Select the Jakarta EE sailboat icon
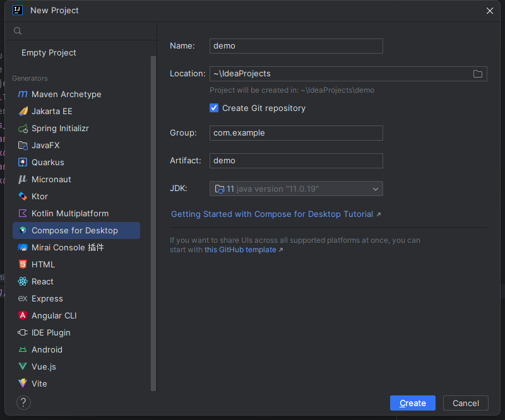Screen dimensions: 505x420 23,112
